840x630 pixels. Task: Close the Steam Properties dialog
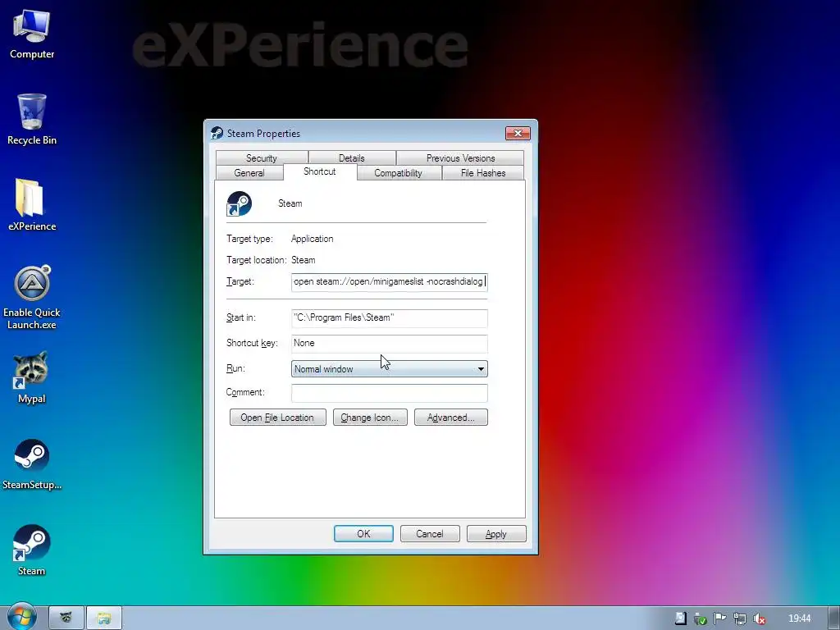(518, 133)
